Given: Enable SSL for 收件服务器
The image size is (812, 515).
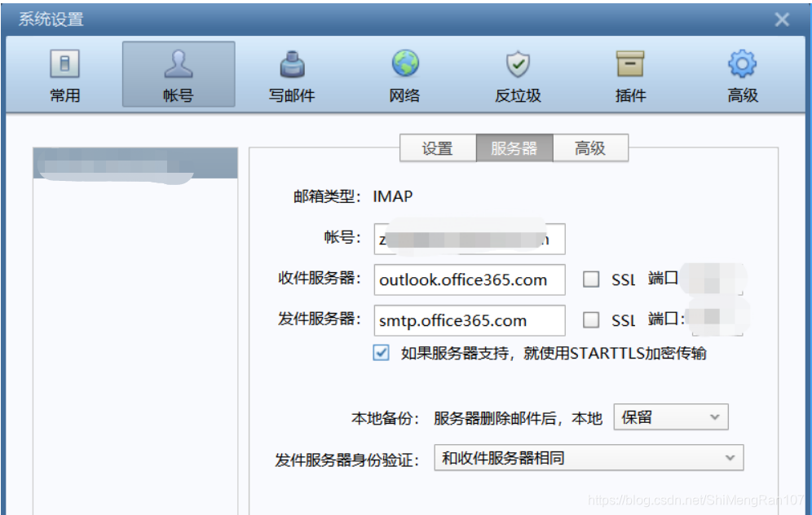Looking at the screenshot, I should pos(591,280).
